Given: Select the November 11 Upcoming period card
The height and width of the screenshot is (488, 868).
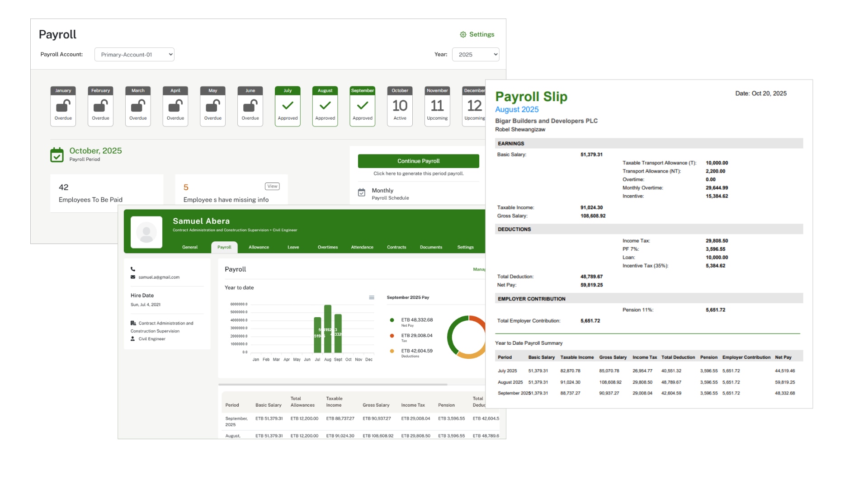Looking at the screenshot, I should click(437, 107).
